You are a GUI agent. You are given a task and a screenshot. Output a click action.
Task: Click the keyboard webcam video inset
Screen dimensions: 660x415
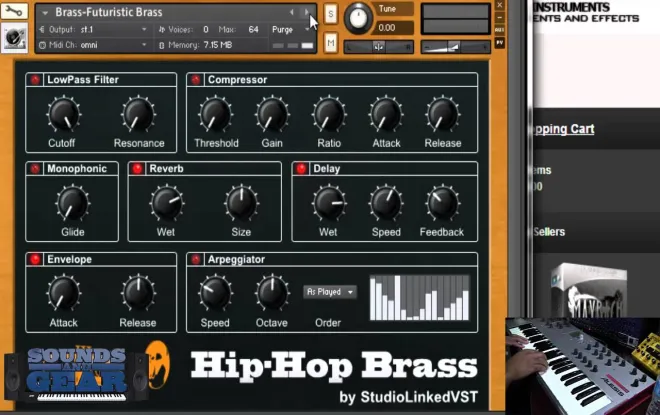(583, 366)
